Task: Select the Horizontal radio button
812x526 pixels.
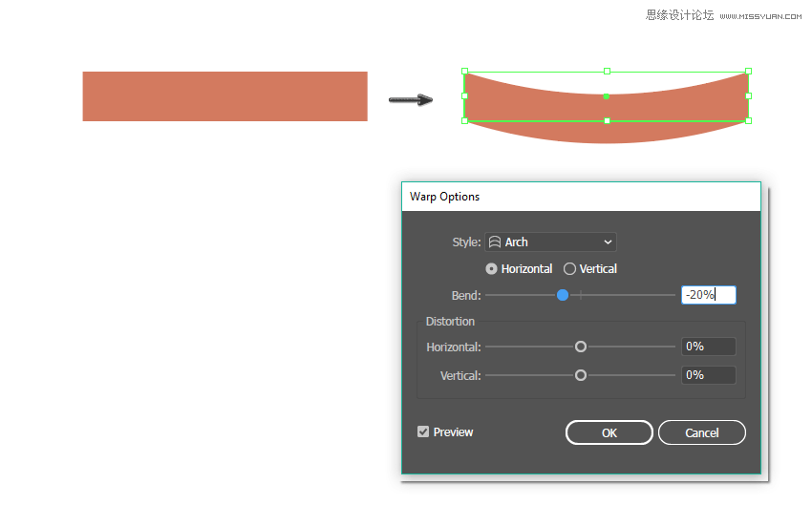Action: pyautogui.click(x=491, y=269)
